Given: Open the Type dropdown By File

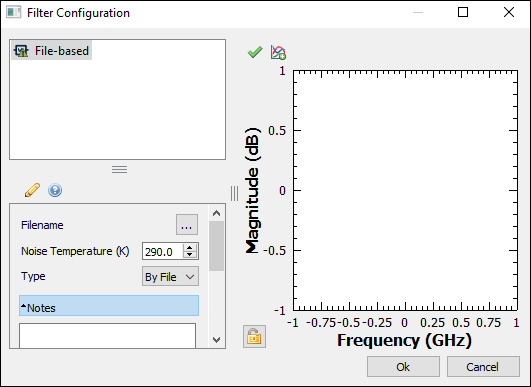Looking at the screenshot, I should click(170, 276).
